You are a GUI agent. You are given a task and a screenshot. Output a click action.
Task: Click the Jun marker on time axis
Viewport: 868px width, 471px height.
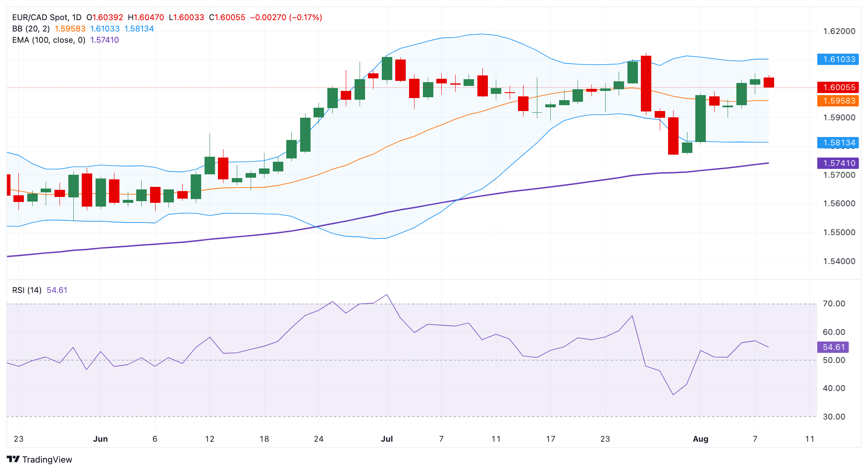[x=100, y=439]
